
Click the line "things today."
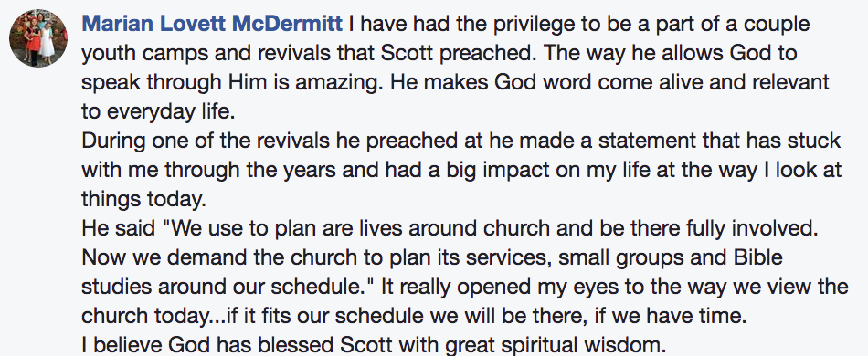pyautogui.click(x=143, y=200)
